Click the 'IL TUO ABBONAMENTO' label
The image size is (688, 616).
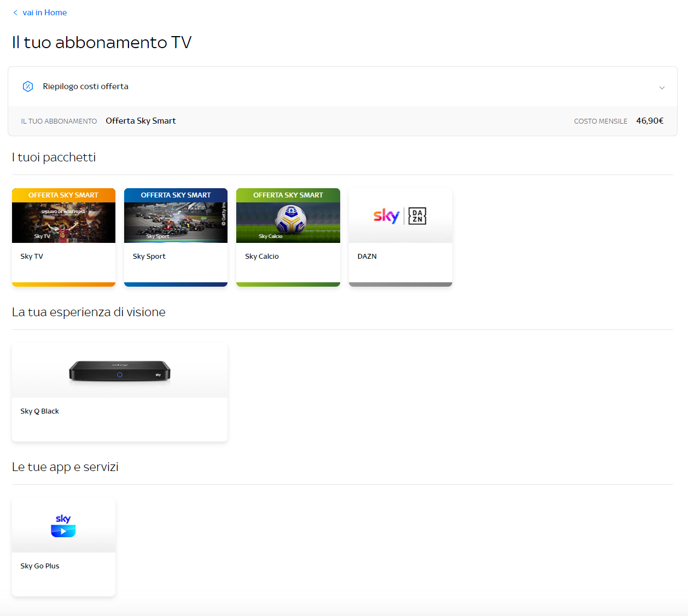click(x=59, y=121)
